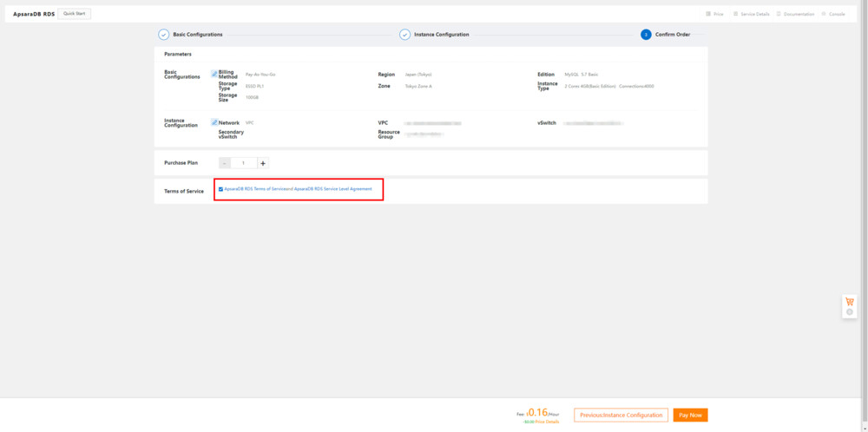The width and height of the screenshot is (868, 432).
Task: Open ApsaraDB RDS Service Level Agreement link
Action: [333, 189]
